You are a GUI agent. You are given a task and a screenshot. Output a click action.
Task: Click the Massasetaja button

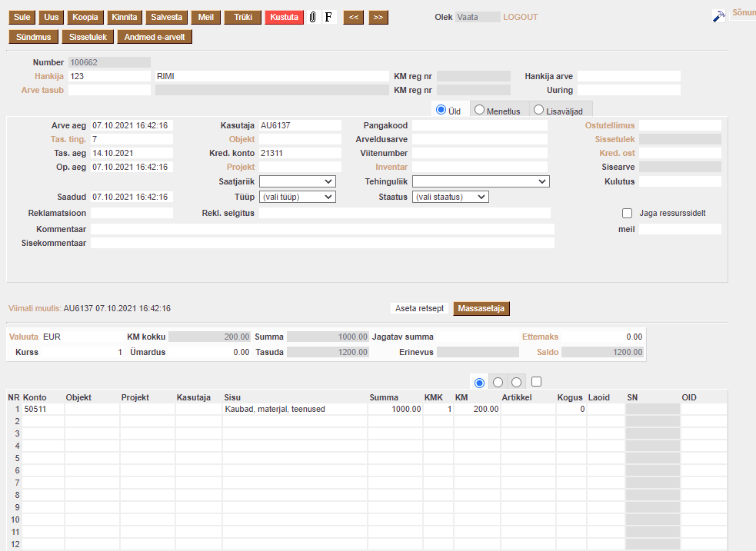coord(481,309)
